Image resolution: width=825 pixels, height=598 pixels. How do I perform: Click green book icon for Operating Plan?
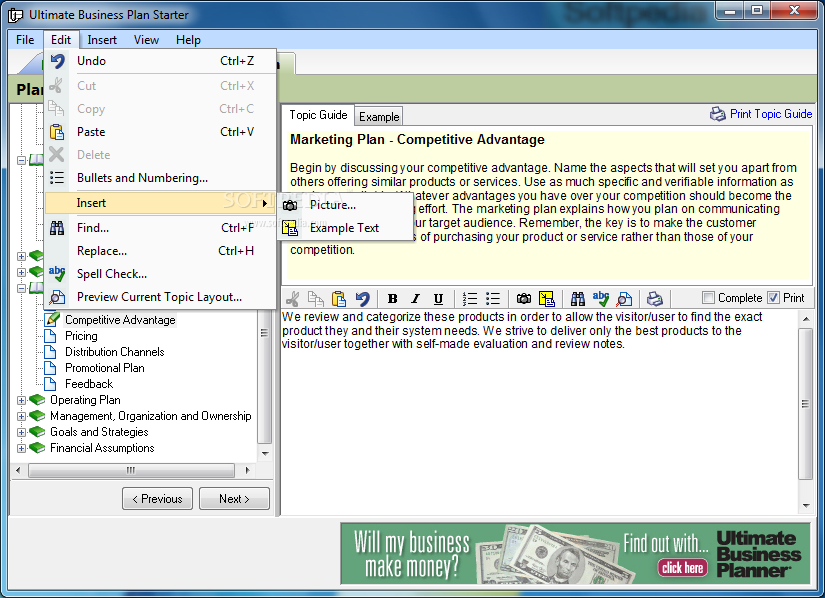37,400
